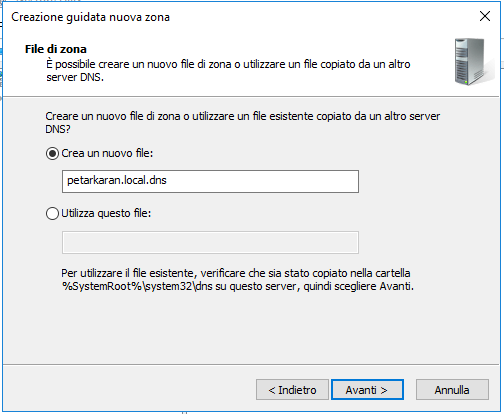Focus the petarkaran.local.dns file name field

(210, 181)
